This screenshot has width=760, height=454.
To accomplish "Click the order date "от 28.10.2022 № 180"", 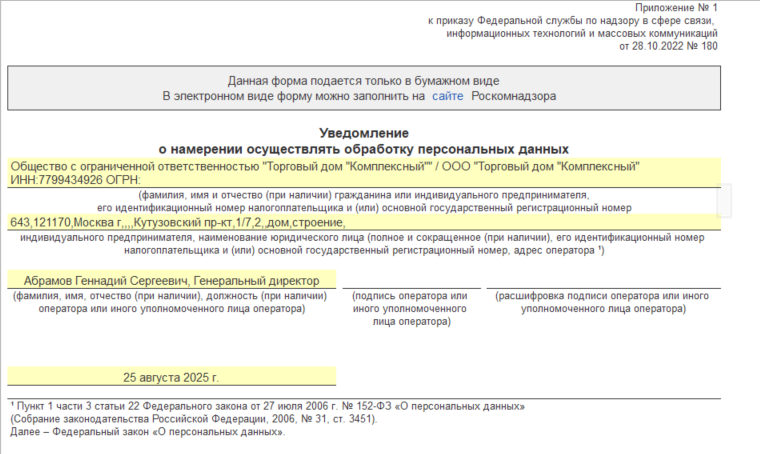I will click(668, 46).
